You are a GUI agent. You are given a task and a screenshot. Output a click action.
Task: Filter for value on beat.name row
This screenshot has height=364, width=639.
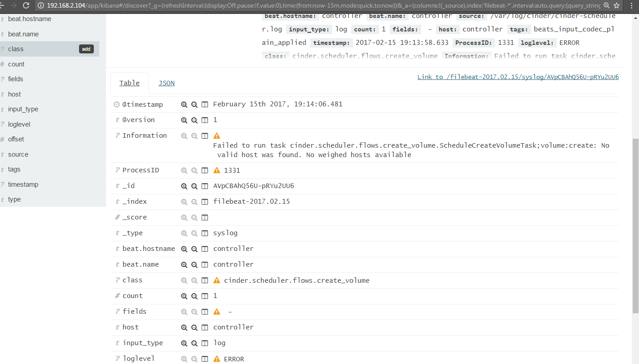click(x=184, y=265)
